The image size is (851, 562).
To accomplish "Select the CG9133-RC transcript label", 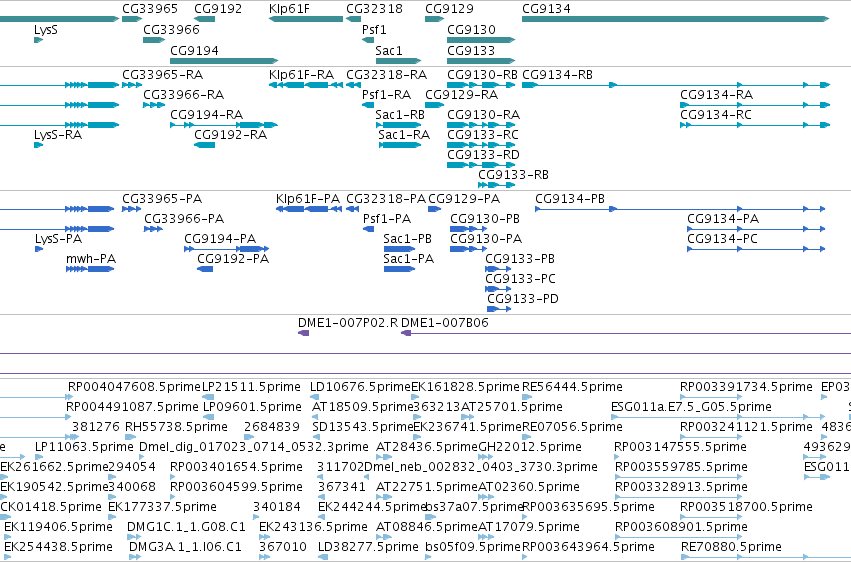I will tap(483, 135).
